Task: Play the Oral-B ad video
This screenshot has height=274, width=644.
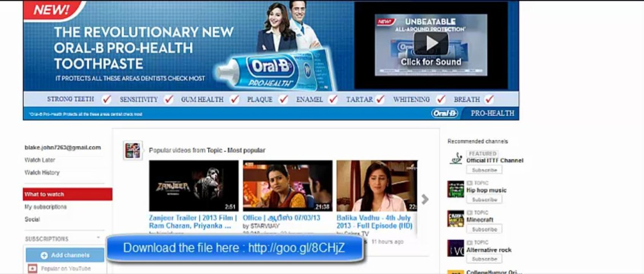Action: point(431,44)
